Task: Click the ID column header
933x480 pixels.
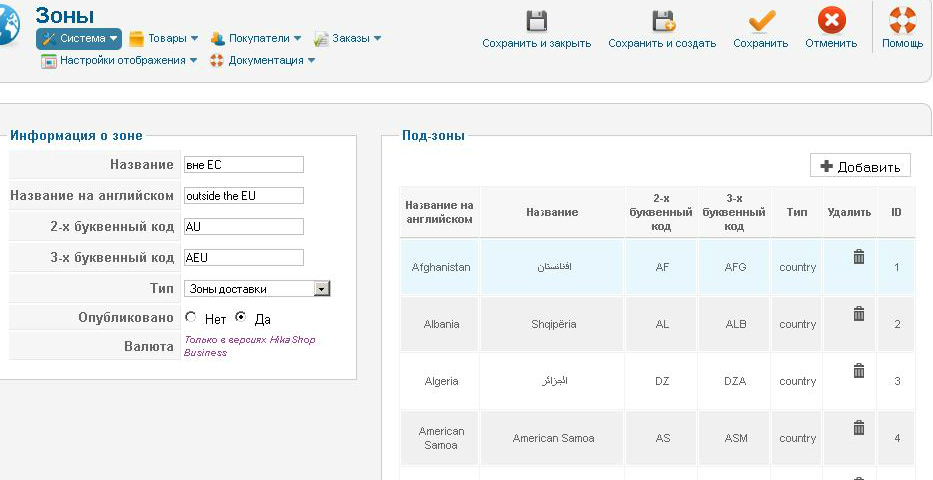Action: coord(896,212)
